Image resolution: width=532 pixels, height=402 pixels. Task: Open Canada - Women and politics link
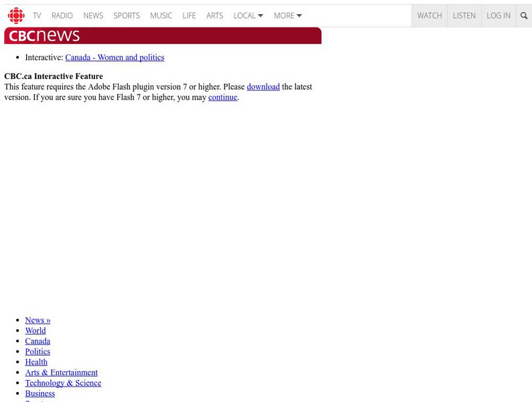pyautogui.click(x=115, y=58)
